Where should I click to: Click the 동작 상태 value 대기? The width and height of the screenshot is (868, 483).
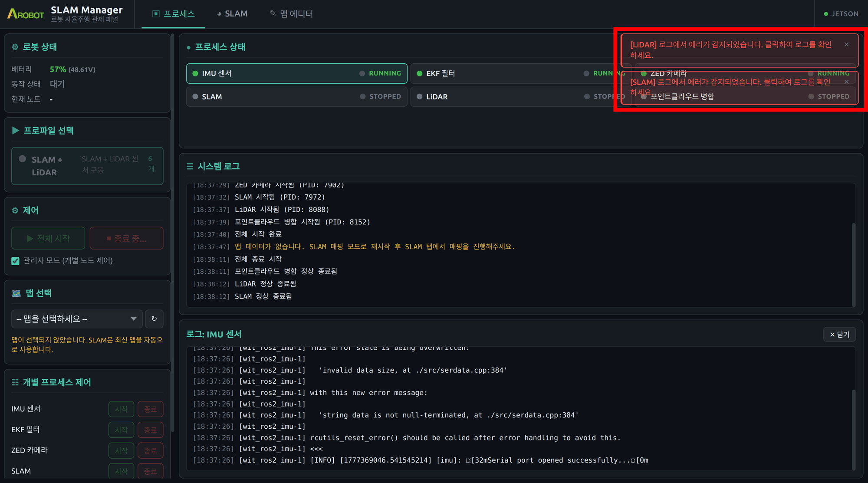tap(57, 84)
